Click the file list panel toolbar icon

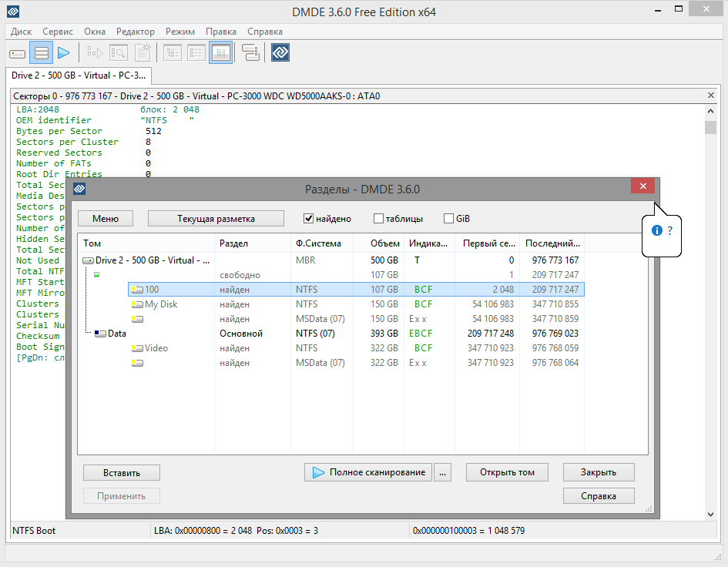pyautogui.click(x=196, y=53)
